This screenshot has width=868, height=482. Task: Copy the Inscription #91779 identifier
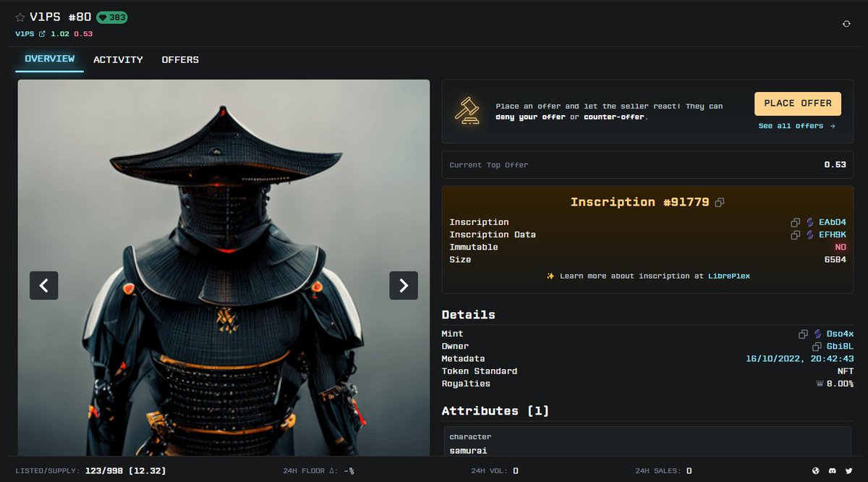(x=719, y=203)
